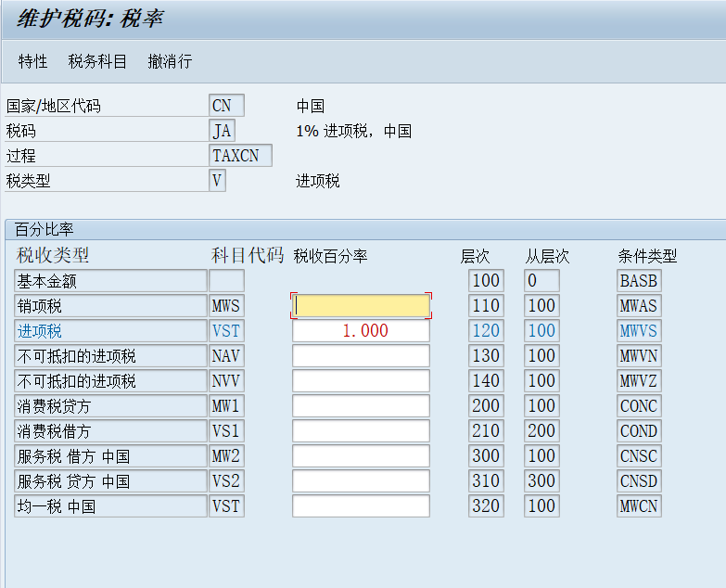This screenshot has width=726, height=588.
Task: Click the 国家/地区代码 CN field
Action: pyautogui.click(x=226, y=106)
